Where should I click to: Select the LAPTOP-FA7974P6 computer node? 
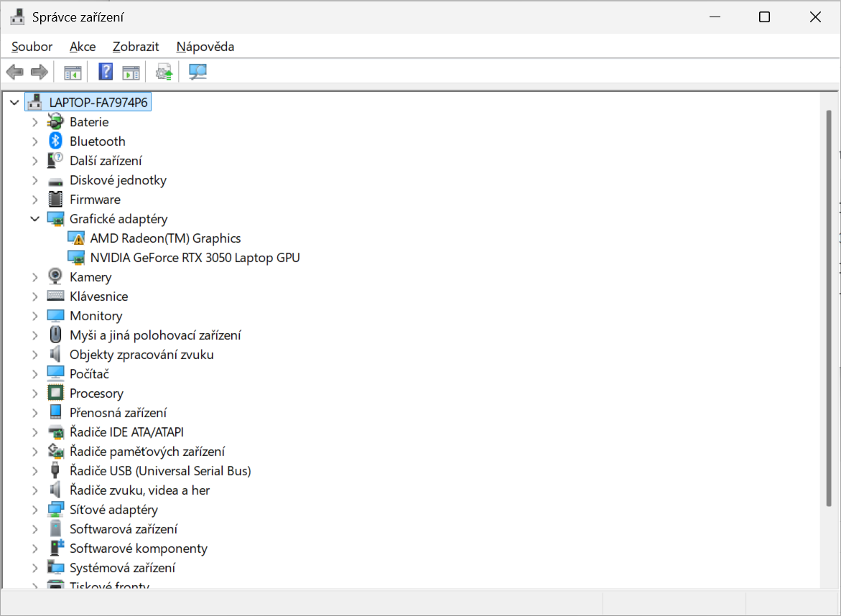[98, 102]
